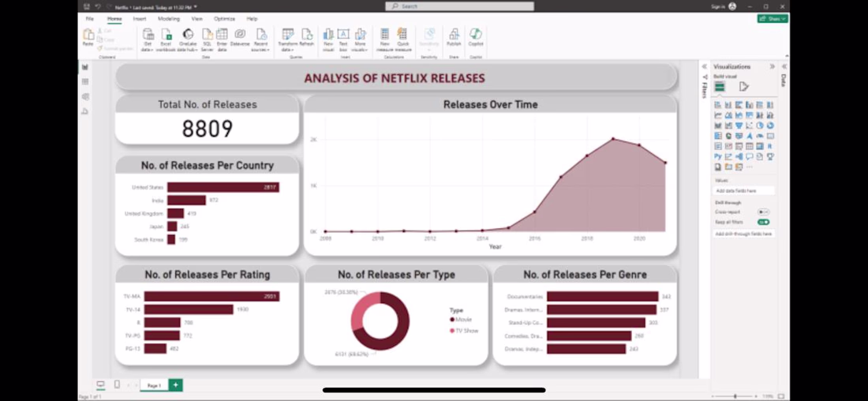868x401 pixels.
Task: Pick the R script visual
Action: coord(770,146)
